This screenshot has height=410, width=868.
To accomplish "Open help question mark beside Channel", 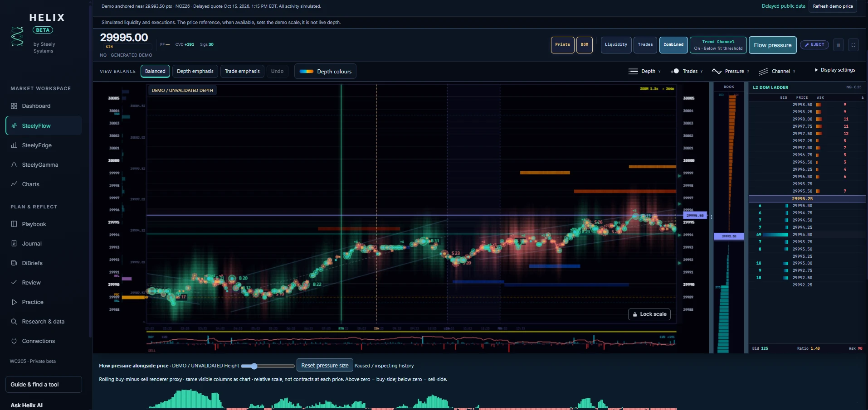I will (794, 71).
